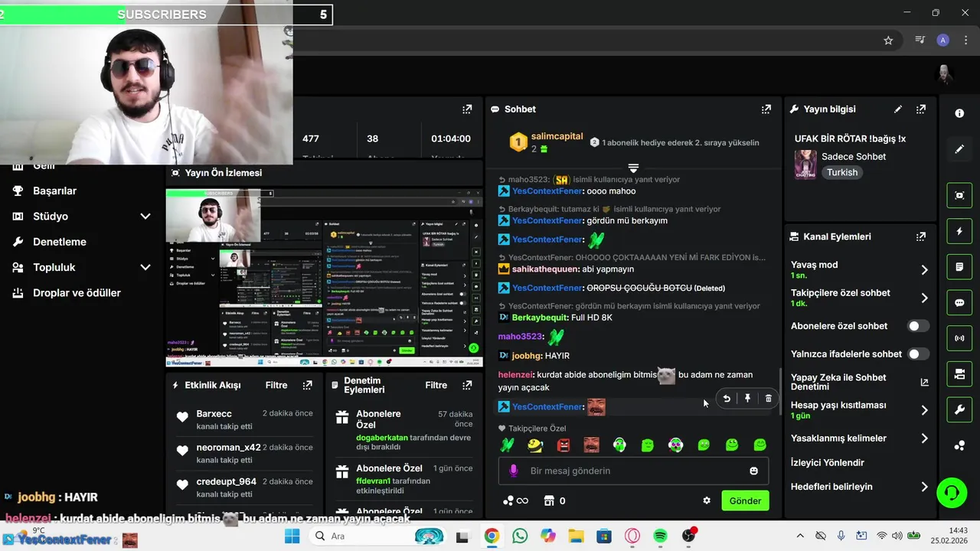The width and height of the screenshot is (980, 551).
Task: Click the purple microphone icon in message box
Action: [514, 471]
